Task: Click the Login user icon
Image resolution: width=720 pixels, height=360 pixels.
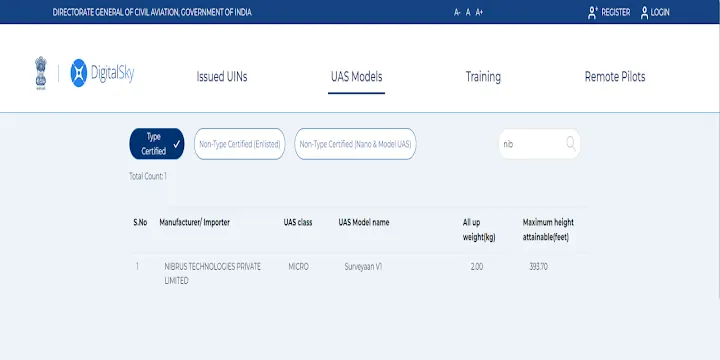Action: 645,12
